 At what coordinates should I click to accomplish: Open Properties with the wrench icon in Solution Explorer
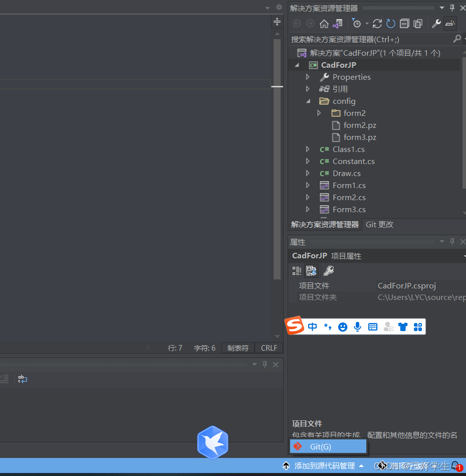(x=435, y=24)
